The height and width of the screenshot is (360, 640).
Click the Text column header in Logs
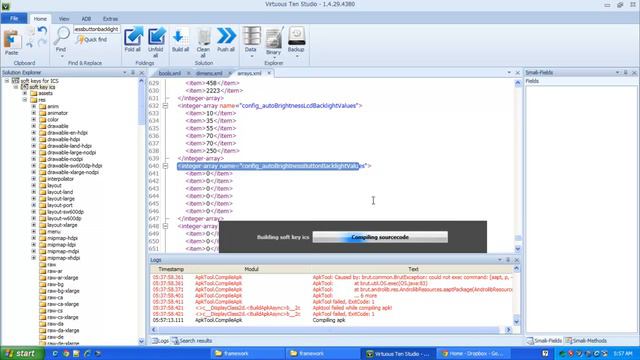click(x=413, y=269)
